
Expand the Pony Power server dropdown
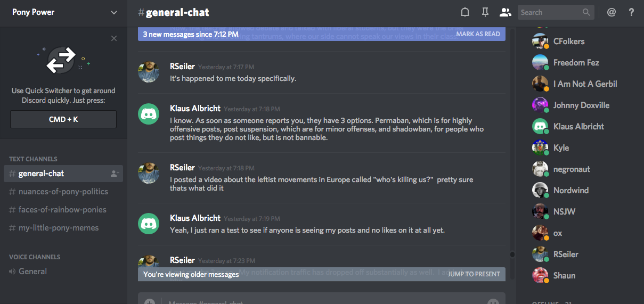(x=114, y=12)
